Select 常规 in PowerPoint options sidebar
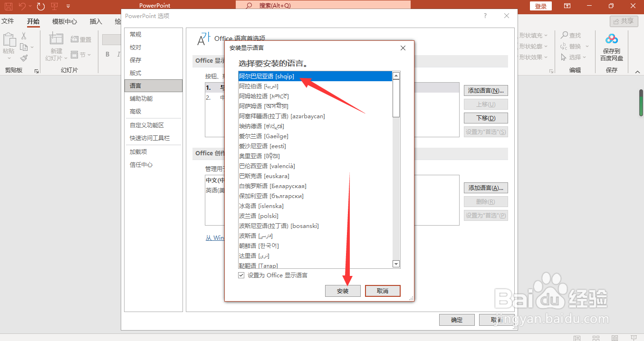The width and height of the screenshot is (644, 341). pyautogui.click(x=154, y=35)
